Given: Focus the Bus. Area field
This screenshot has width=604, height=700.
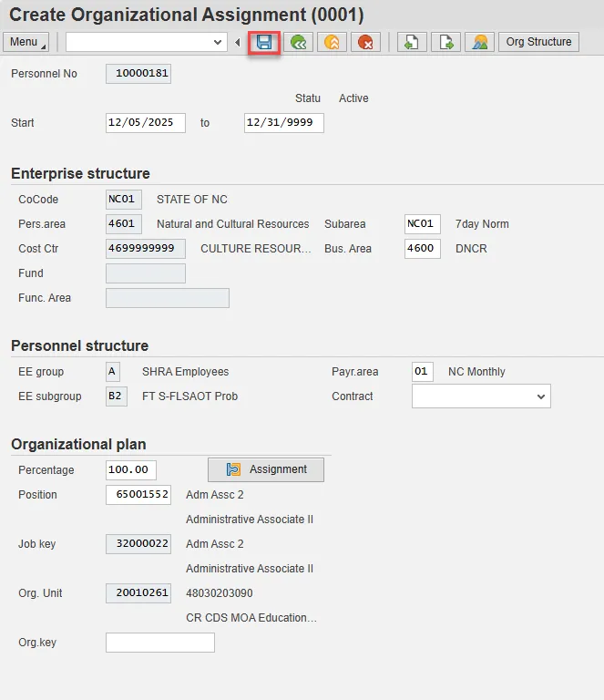Looking at the screenshot, I should (423, 249).
